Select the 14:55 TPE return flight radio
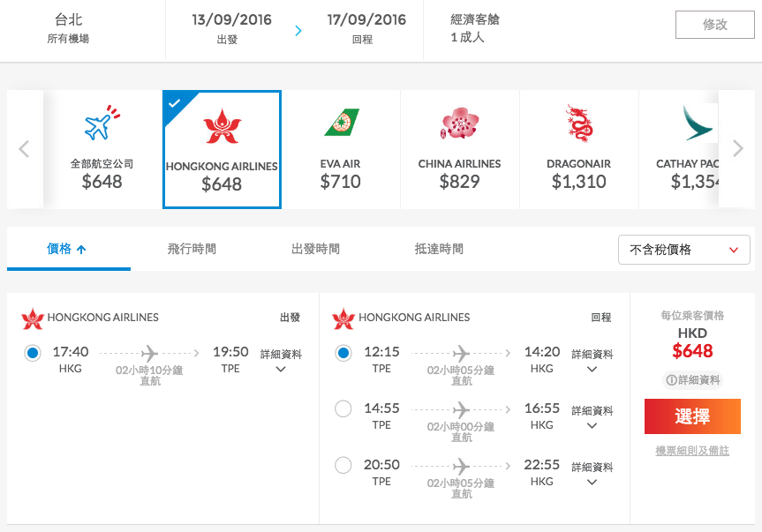762x532 pixels. click(x=343, y=408)
